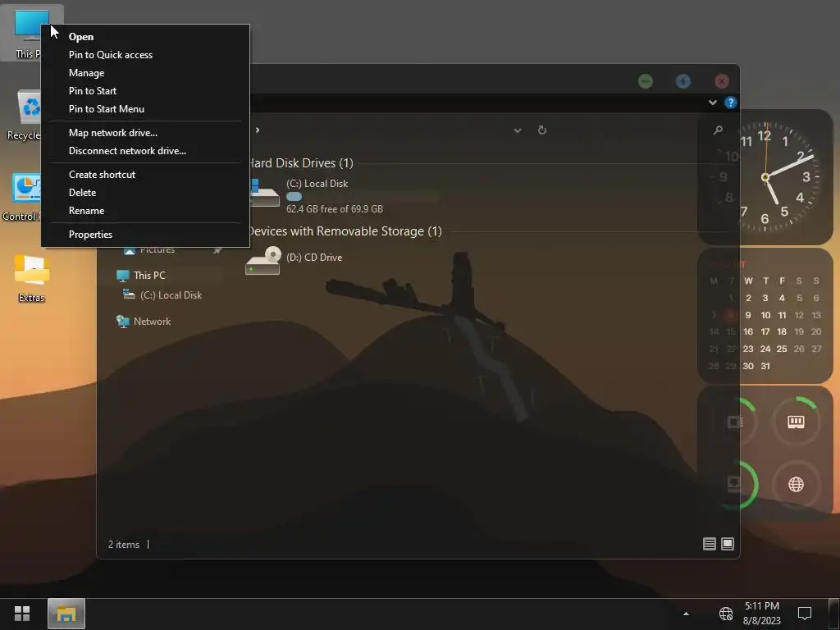The image size is (840, 630).
Task: Select day 16 in the calendar widget
Action: (748, 332)
